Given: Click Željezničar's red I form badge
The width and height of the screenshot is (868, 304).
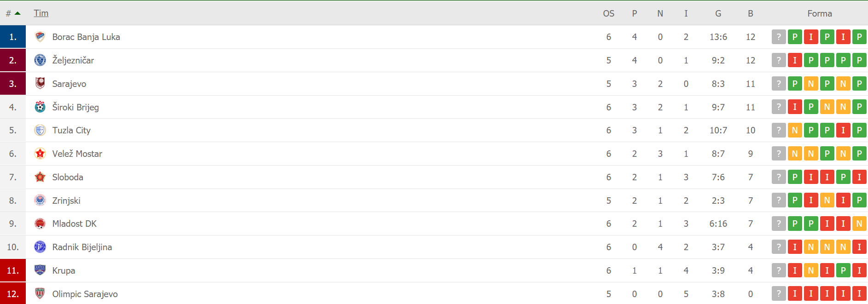Looking at the screenshot, I should coord(795,60).
